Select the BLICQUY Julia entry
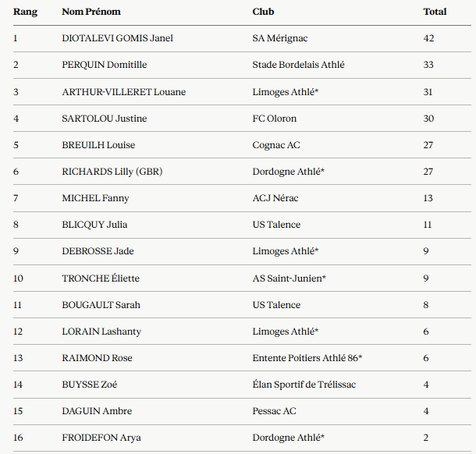The height and width of the screenshot is (454, 476). (x=94, y=225)
